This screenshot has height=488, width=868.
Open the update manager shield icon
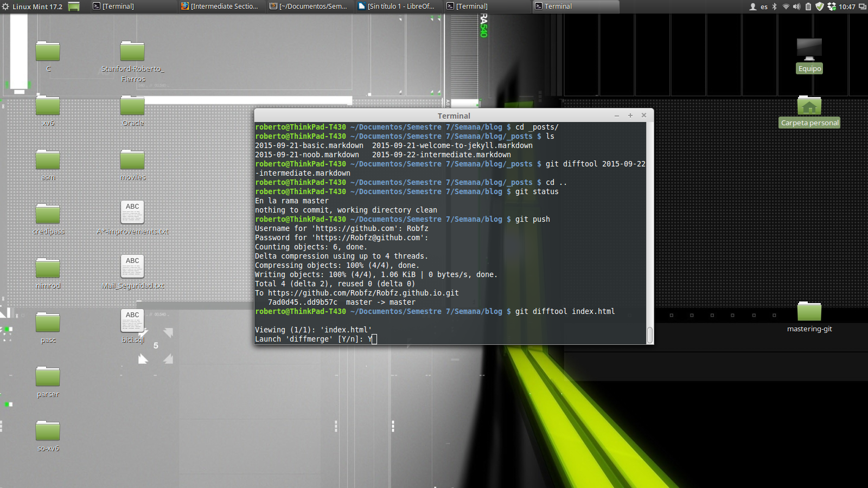pos(820,7)
